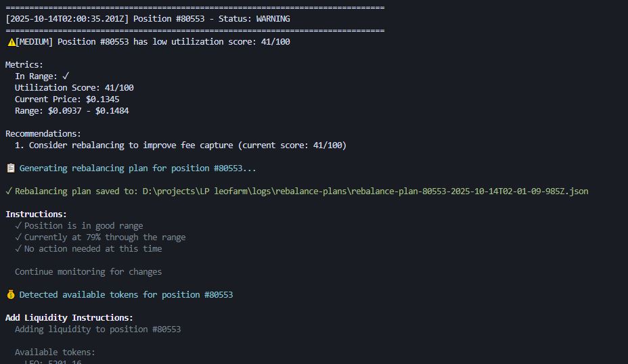Viewport: 628px width, 364px height.
Task: Click the Add Liquidity Instructions: heading
Action: (x=69, y=318)
